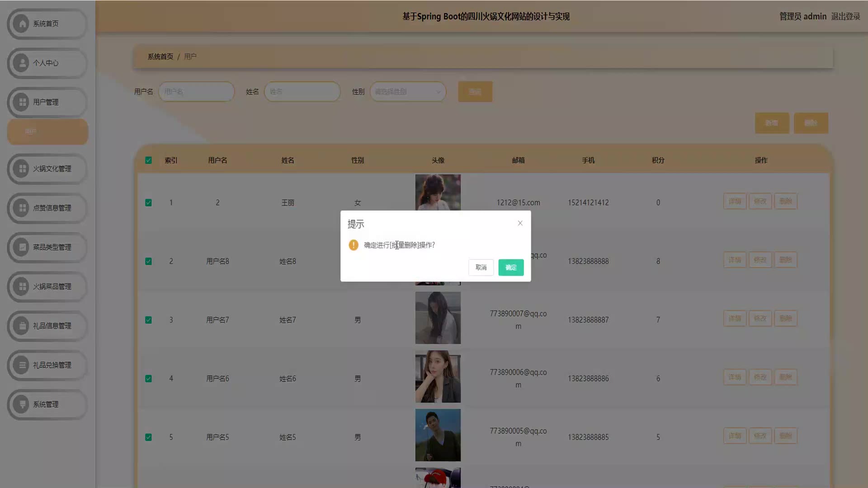Screen dimensions: 868x488
Task: Click the 用户名 search input field
Action: click(x=197, y=92)
